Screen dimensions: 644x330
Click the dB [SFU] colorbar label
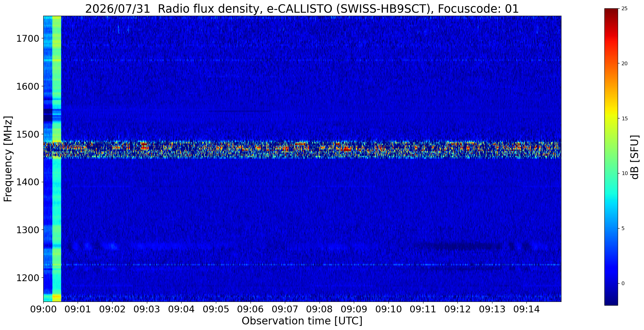635,157
